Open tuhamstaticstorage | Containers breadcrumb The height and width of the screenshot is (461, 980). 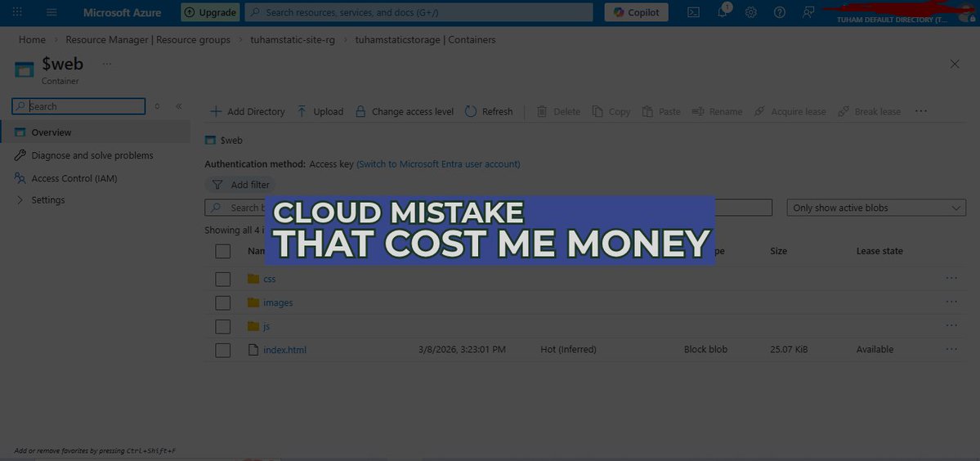[x=425, y=40]
